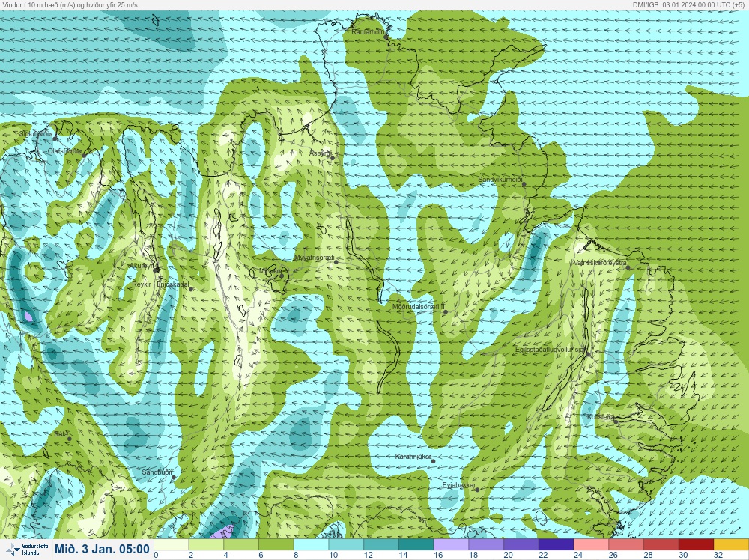Click the teal 12–14 m/s legend swatch
Viewport: 749px width, 560px height.
(x=381, y=544)
